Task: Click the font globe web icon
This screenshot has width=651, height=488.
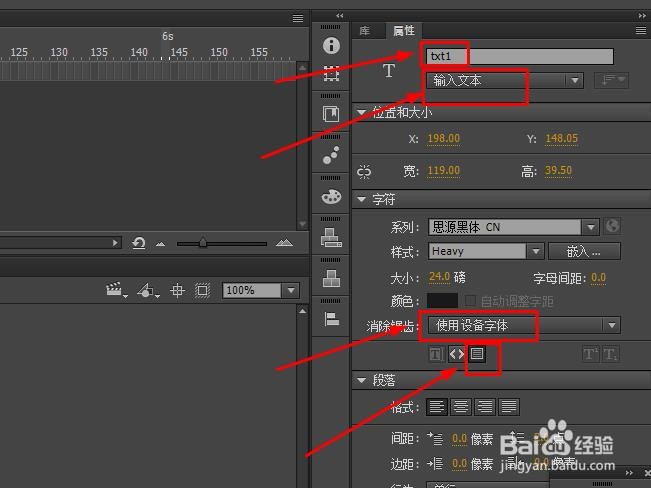Action: click(x=612, y=226)
